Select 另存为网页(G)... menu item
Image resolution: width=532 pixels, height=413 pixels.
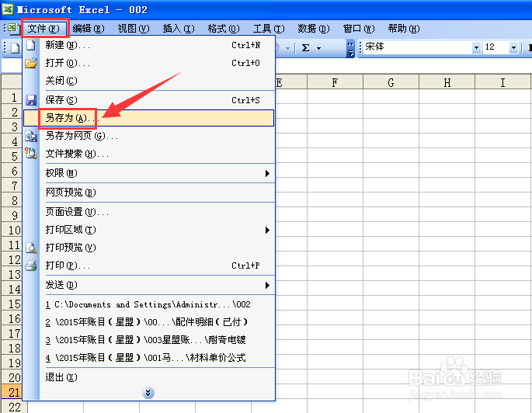(149, 136)
